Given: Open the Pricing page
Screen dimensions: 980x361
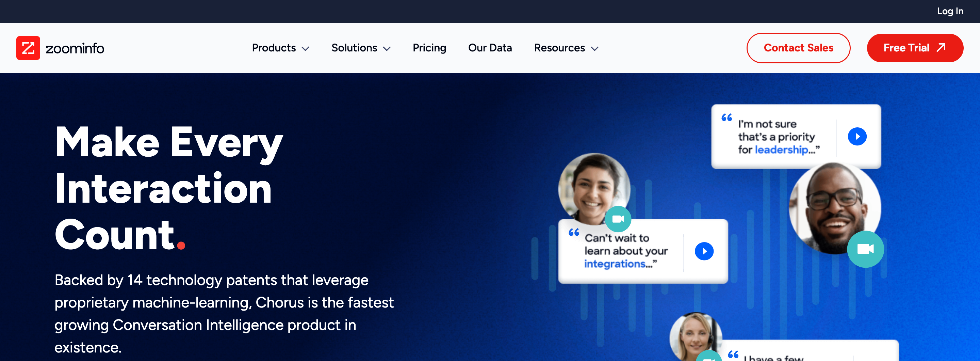Looking at the screenshot, I should 429,48.
